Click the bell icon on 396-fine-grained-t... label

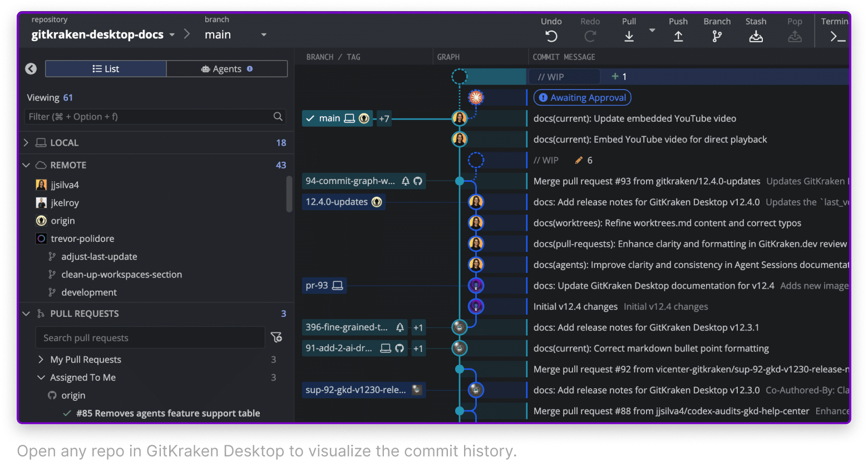coord(400,327)
